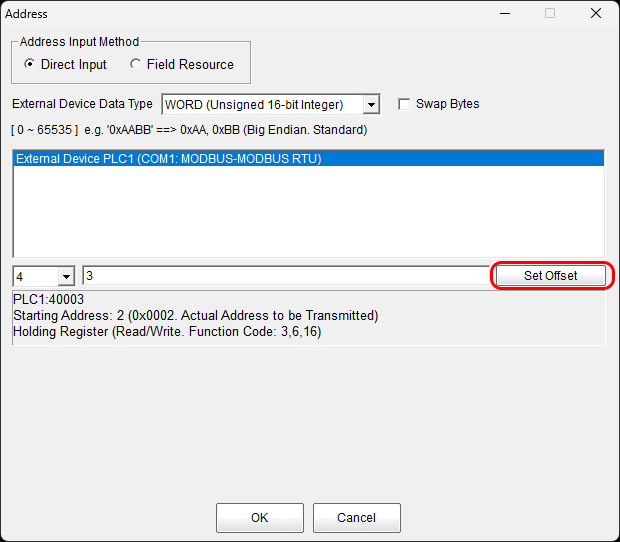Cancel the Address dialog
Viewport: 620px width, 542px height.
[356, 518]
